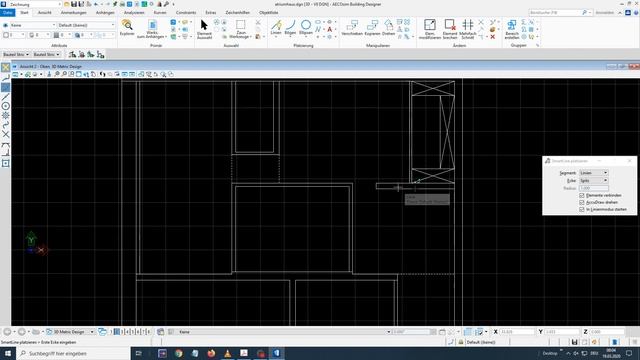Click the Radius input in SmartLine dialog
Image resolution: width=640 pixels, height=360 pixels.
point(593,188)
